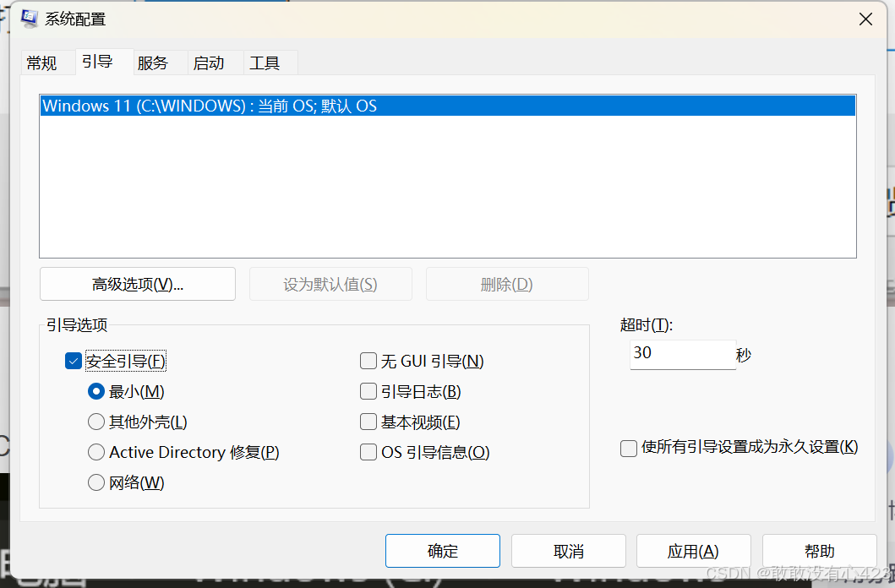Enable OS 引导信息 checkbox
The width and height of the screenshot is (895, 588).
[368, 452]
